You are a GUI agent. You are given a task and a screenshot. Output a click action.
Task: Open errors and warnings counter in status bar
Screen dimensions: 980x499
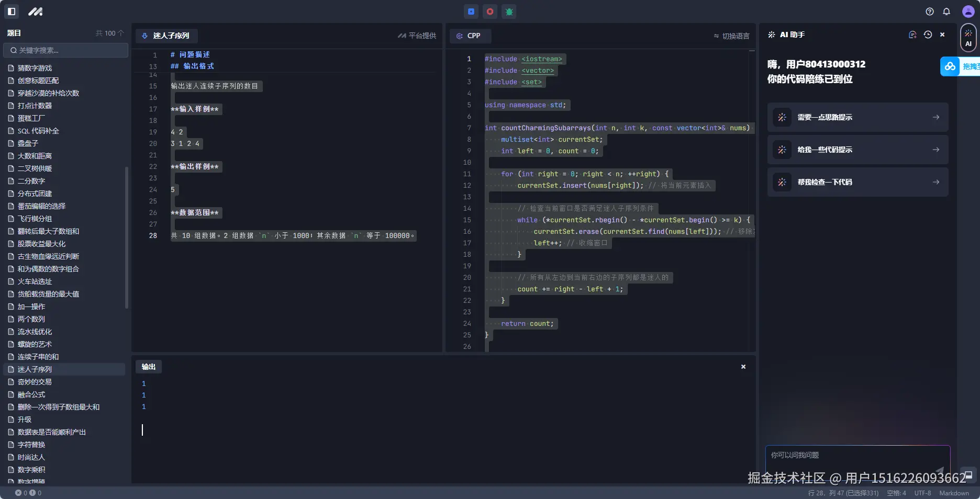point(28,493)
